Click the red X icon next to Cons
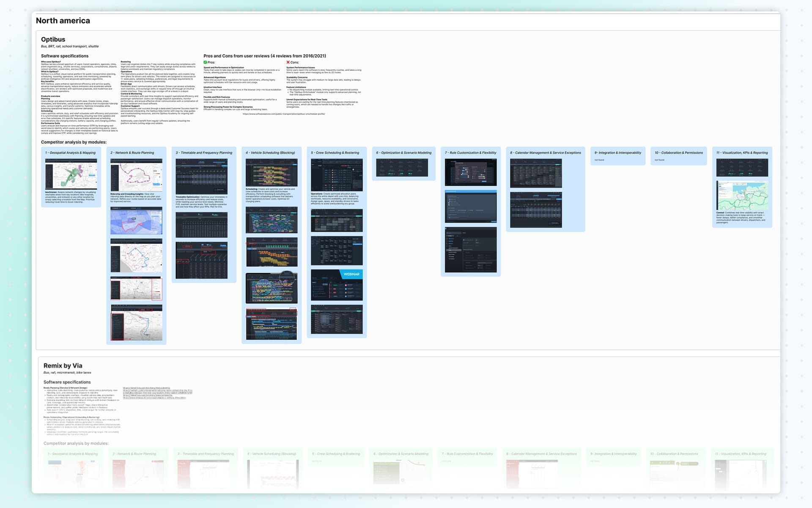 point(288,62)
